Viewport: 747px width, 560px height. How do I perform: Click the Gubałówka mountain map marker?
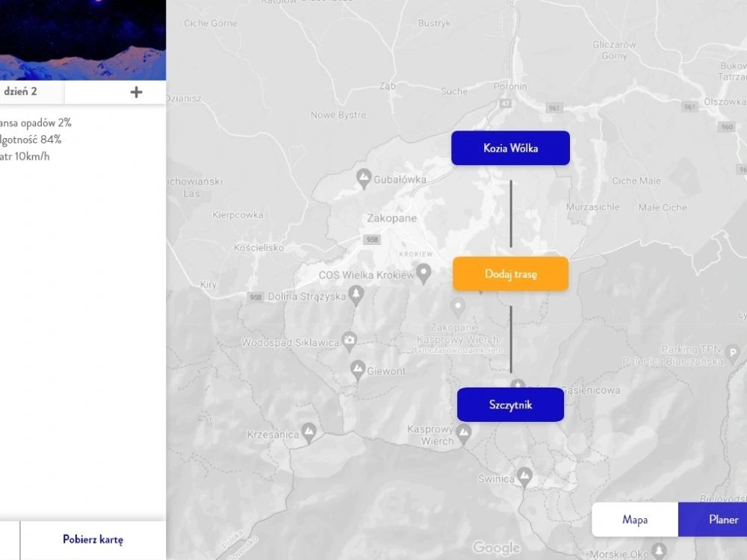(364, 178)
